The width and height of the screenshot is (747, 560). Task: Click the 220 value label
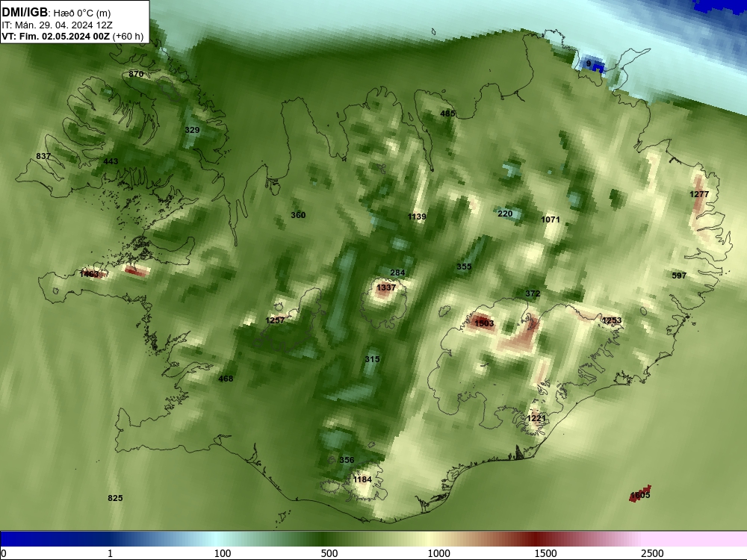click(x=505, y=214)
